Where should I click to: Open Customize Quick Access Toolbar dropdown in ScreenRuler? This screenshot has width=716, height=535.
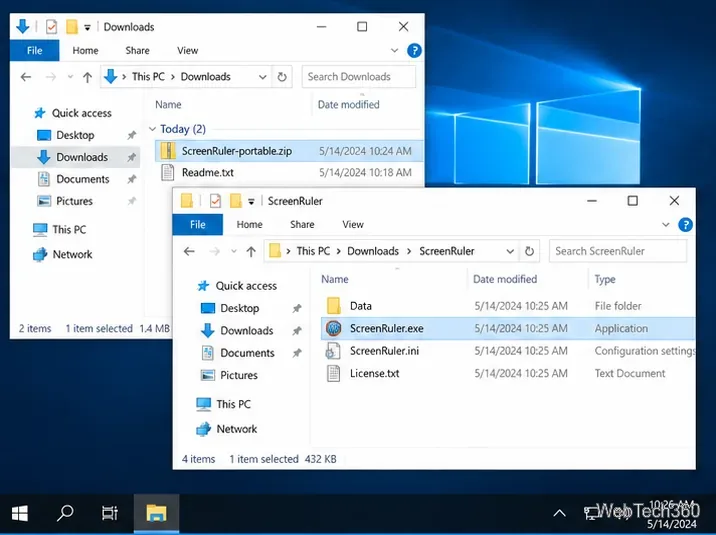tap(251, 201)
